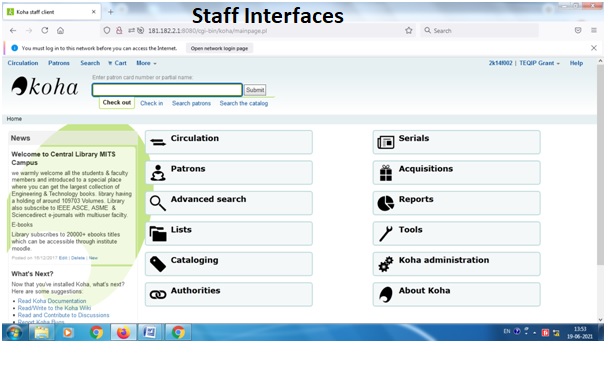Open the Firefox hamburger menu
The height and width of the screenshot is (375, 615).
(594, 31)
